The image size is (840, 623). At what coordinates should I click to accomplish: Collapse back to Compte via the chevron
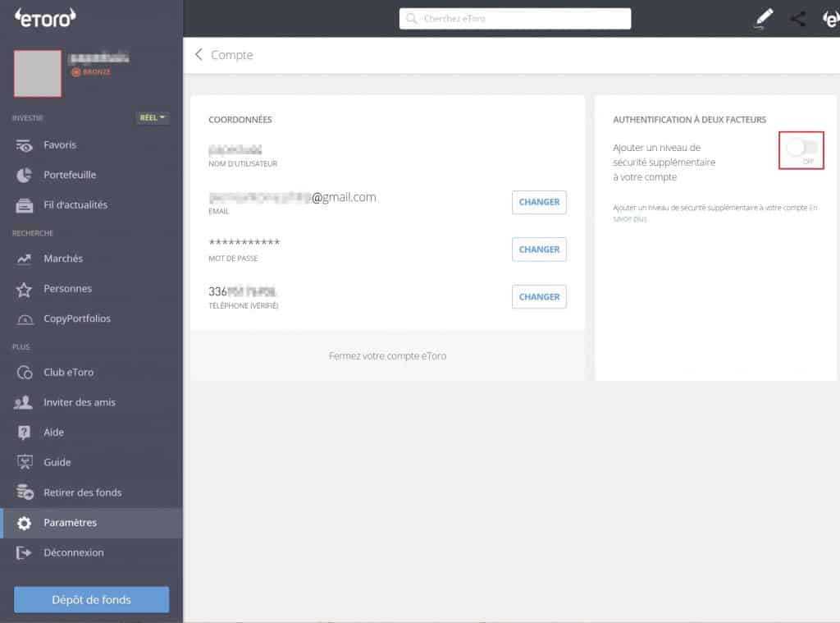(x=199, y=54)
